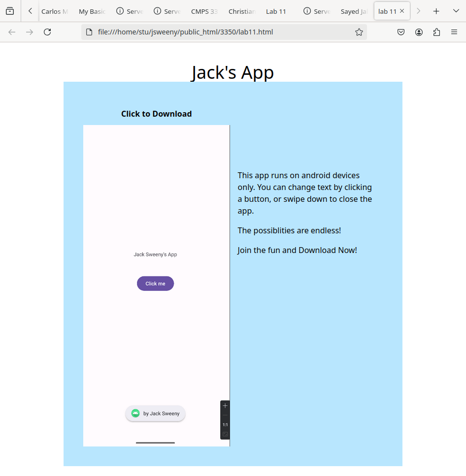
Task: Switch to the Lab 11 tab
Action: [x=276, y=11]
